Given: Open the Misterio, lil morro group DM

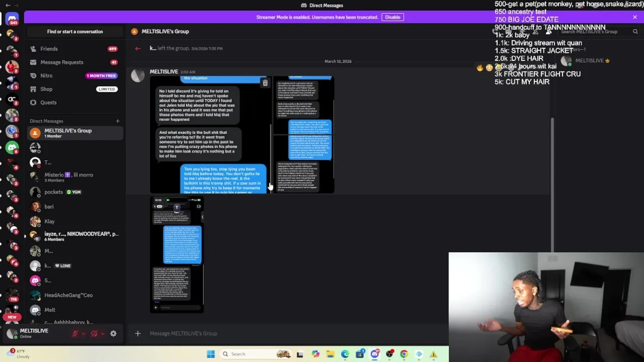Looking at the screenshot, I should tap(75, 177).
